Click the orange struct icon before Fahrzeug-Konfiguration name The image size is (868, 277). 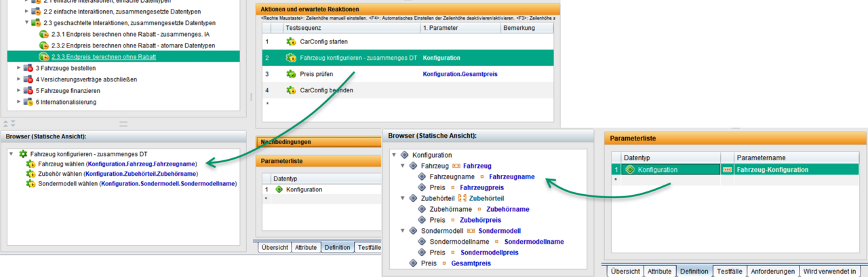tap(728, 170)
